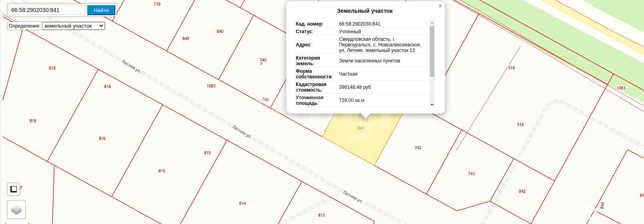
Task: Click the popup scrollbar down arrow
Action: click(432, 105)
